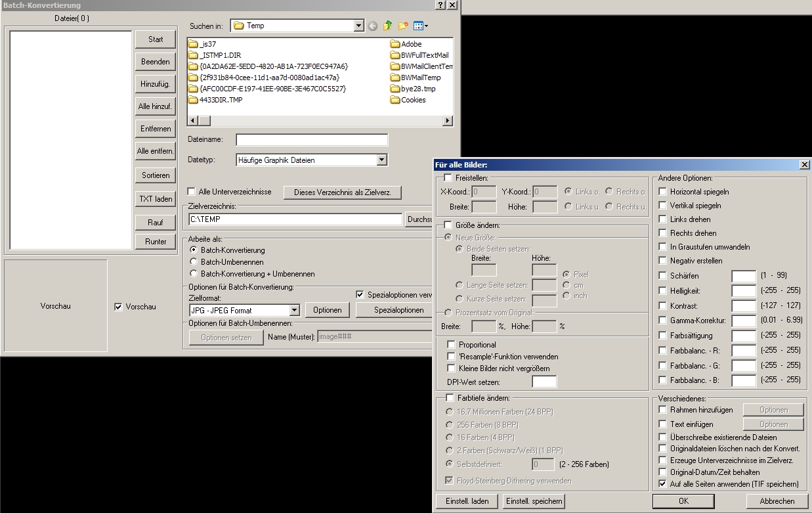Create a new folder via toolbar icon
The image size is (812, 513).
click(403, 26)
